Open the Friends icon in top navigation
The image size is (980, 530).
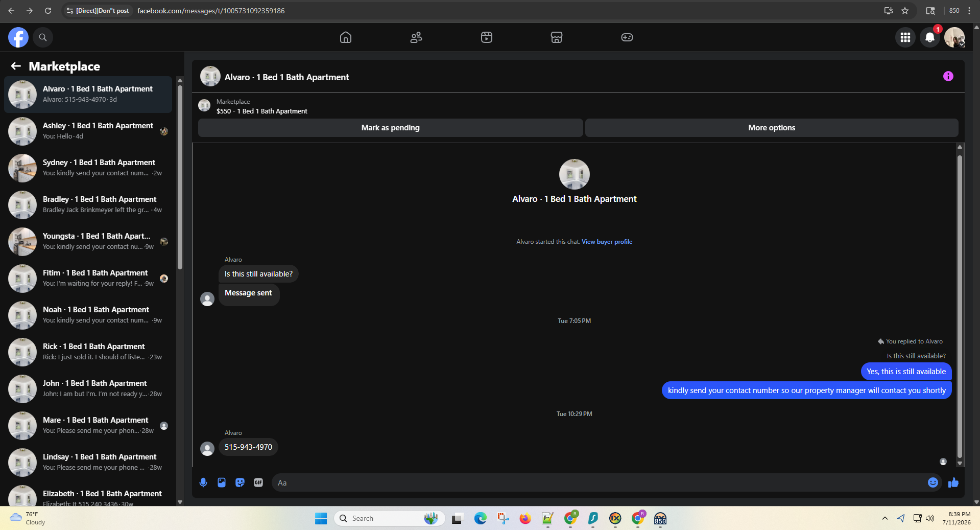point(416,37)
